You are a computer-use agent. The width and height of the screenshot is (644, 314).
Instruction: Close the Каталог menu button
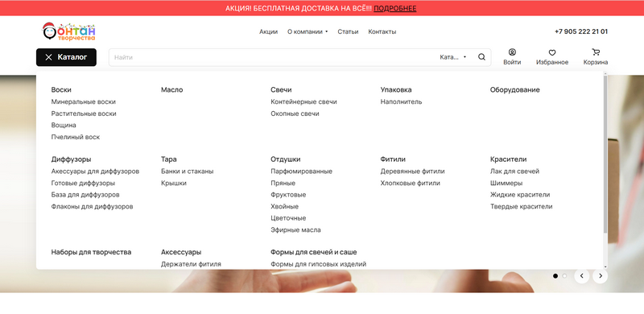tap(66, 57)
